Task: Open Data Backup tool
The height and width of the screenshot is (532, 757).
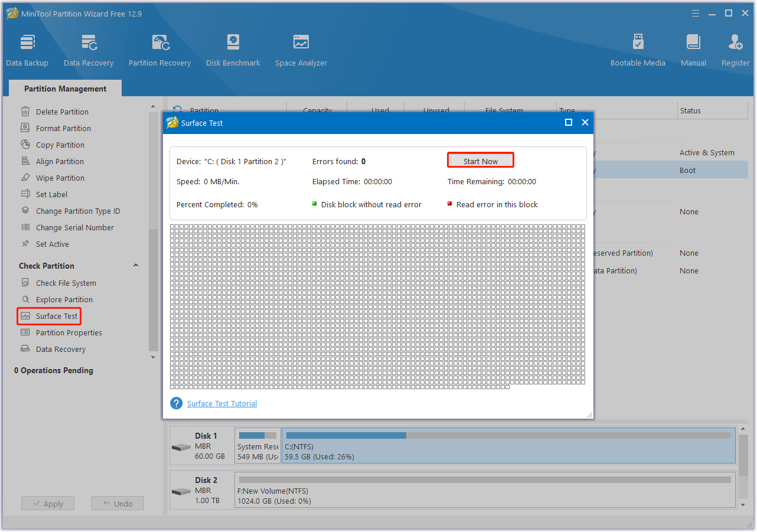Action: click(x=27, y=50)
